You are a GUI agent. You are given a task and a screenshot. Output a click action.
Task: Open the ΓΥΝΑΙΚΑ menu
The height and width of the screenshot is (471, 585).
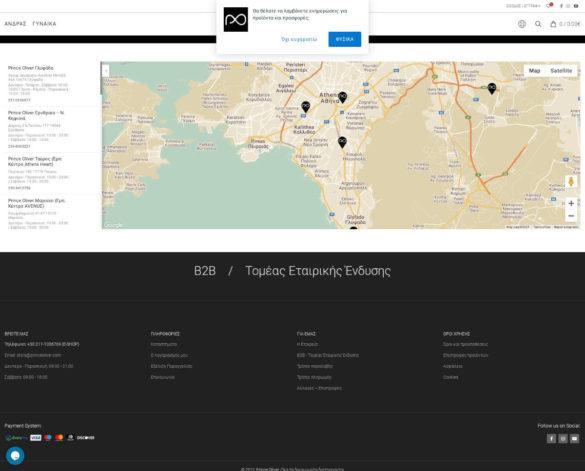[x=44, y=24]
